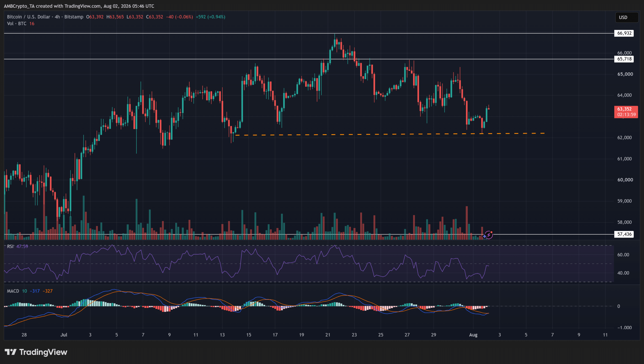Click the −1,000 MACD axis label
644x364 pixels.
624,327
